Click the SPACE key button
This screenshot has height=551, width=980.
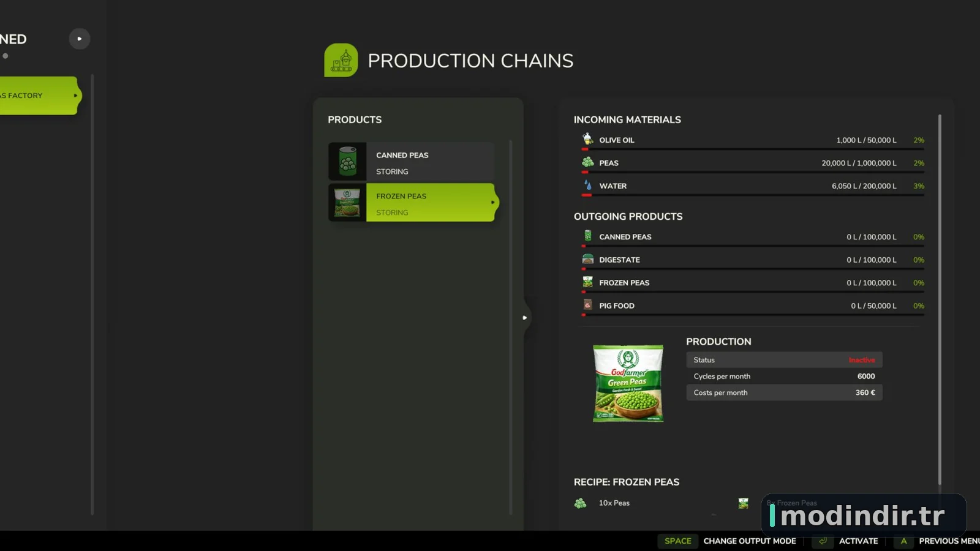(677, 541)
